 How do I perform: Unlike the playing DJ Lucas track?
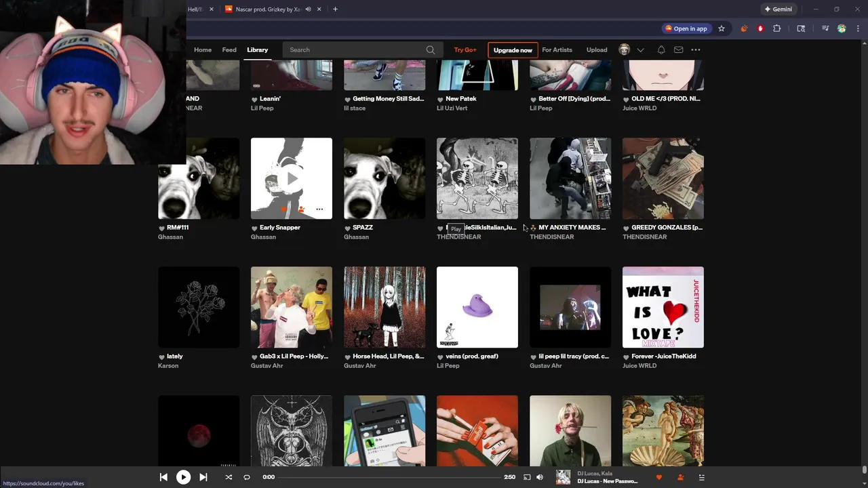(658, 477)
